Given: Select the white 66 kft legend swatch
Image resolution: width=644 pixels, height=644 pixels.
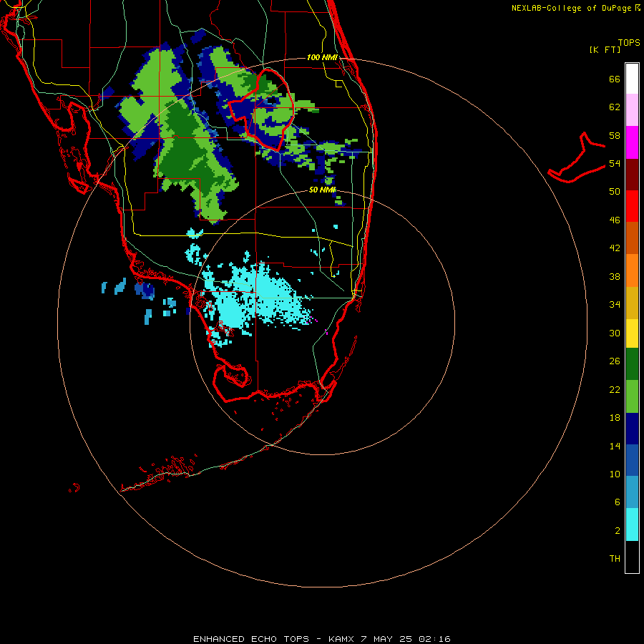Looking at the screenshot, I should [x=632, y=79].
